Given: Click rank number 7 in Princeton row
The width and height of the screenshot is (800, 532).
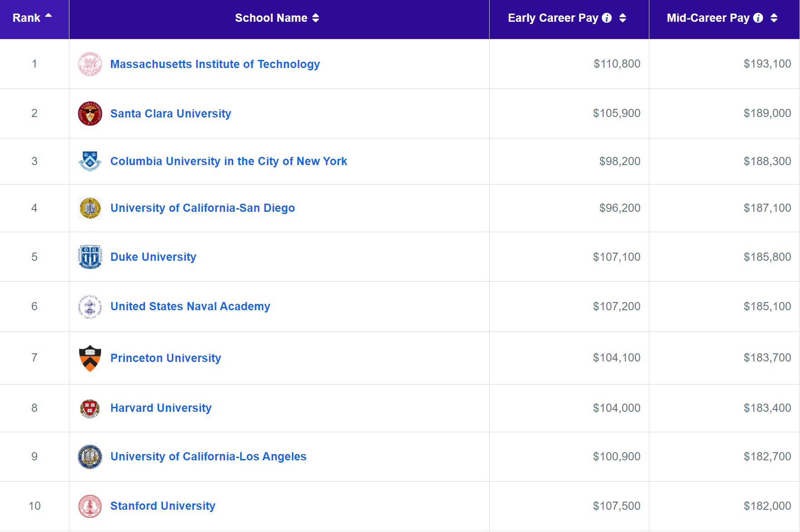Looking at the screenshot, I should [34, 357].
